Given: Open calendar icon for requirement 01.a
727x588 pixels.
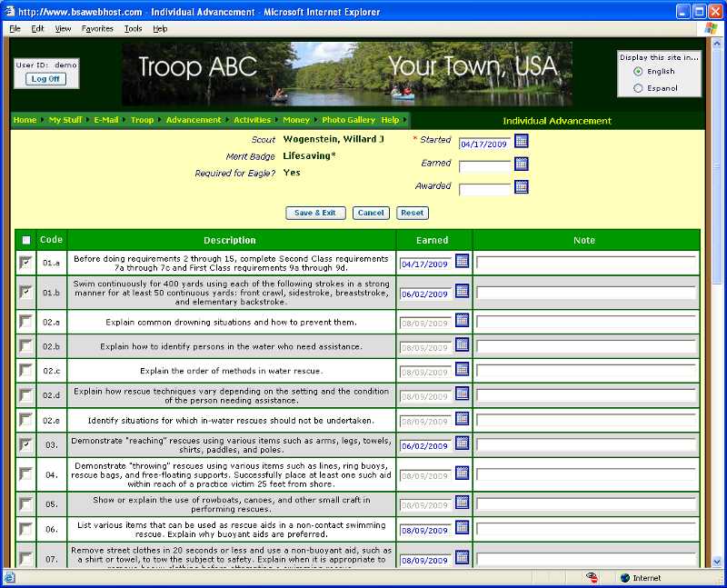Looking at the screenshot, I should click(x=462, y=261).
